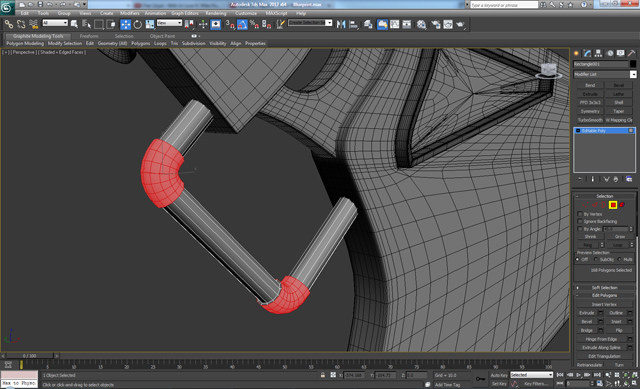The height and width of the screenshot is (389, 640).
Task: Activate the Select Object tool
Action: (74, 24)
